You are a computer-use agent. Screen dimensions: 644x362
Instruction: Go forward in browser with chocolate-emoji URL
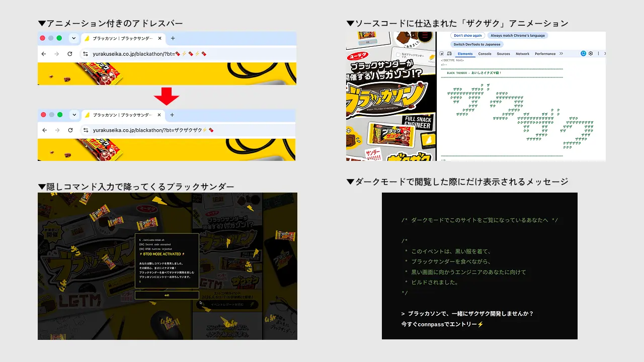pyautogui.click(x=56, y=54)
